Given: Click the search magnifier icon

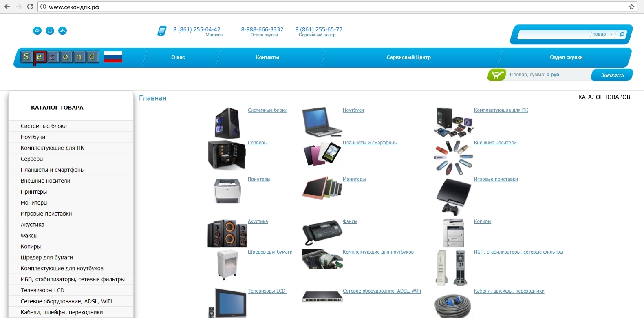Looking at the screenshot, I should [x=622, y=34].
